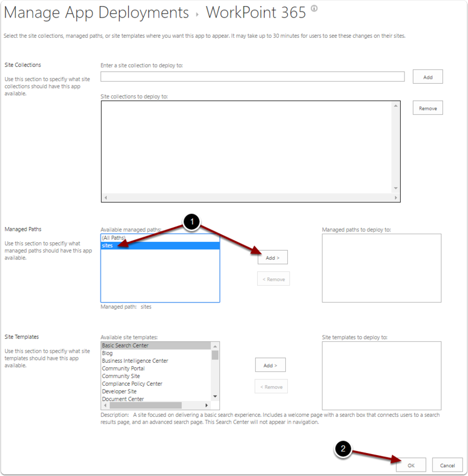Viewport: 468px width, 476px height.
Task: Click the site templates to deploy to listbox
Action: (x=382, y=376)
